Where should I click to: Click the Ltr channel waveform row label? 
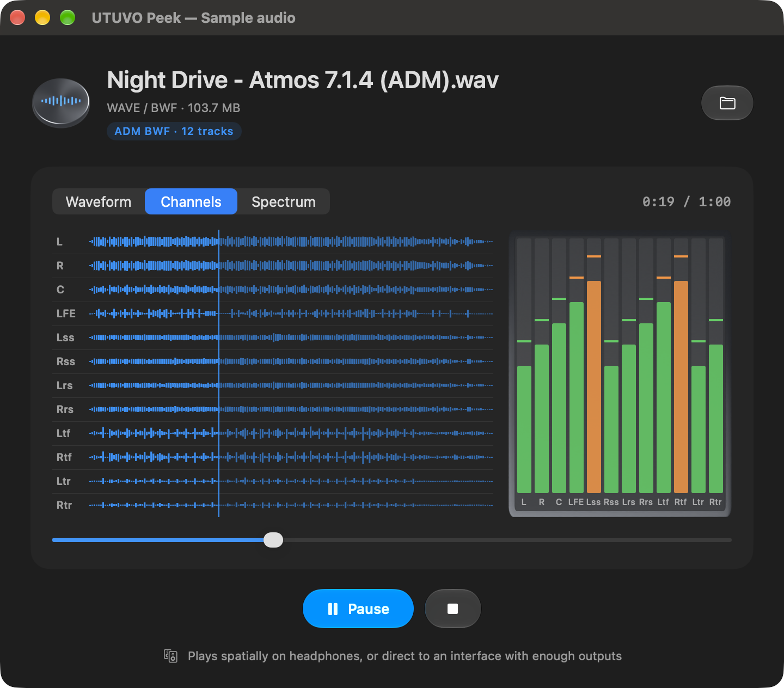(x=64, y=481)
